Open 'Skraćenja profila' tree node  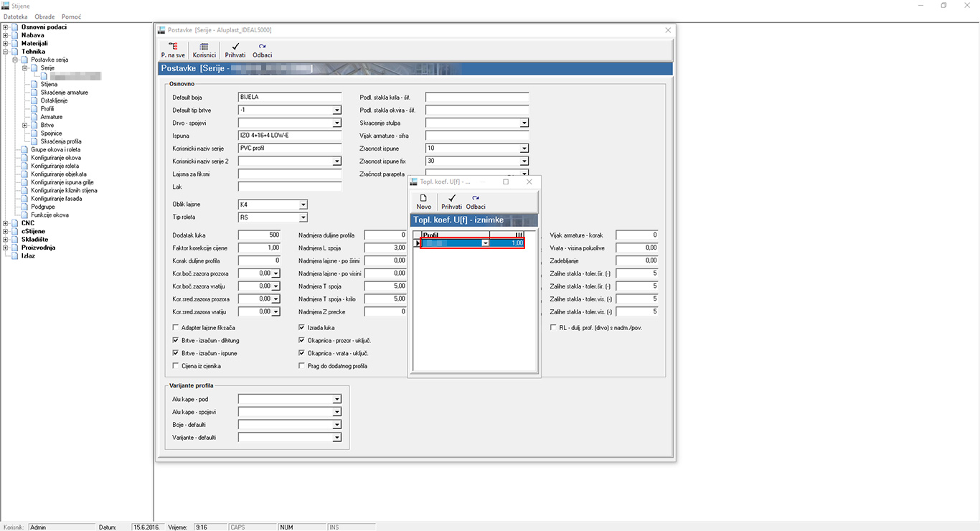tap(61, 141)
